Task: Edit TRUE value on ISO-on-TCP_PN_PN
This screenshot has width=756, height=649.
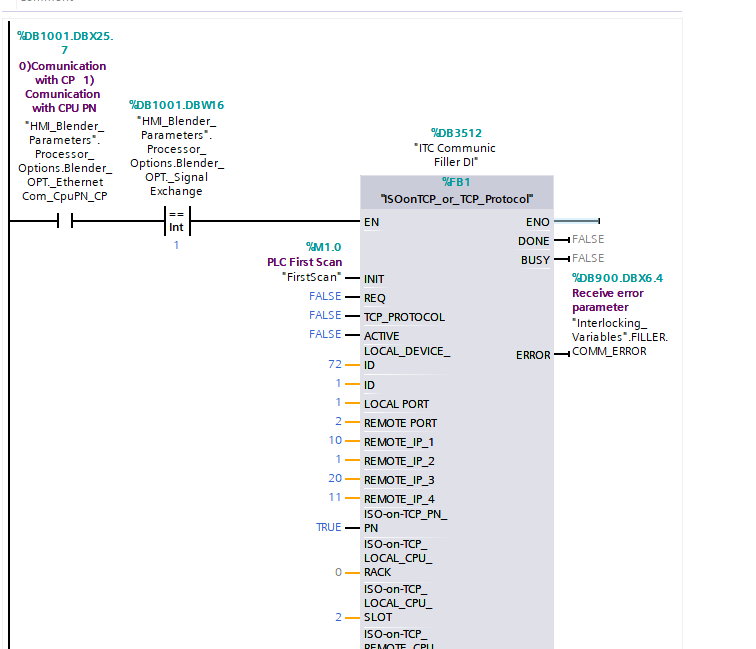Action: 328,527
